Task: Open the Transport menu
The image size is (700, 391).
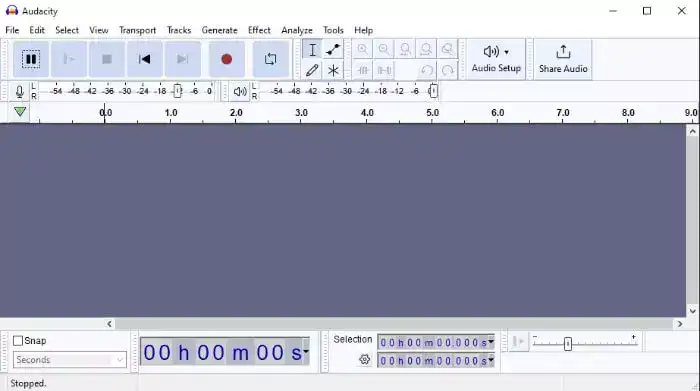Action: pos(138,30)
